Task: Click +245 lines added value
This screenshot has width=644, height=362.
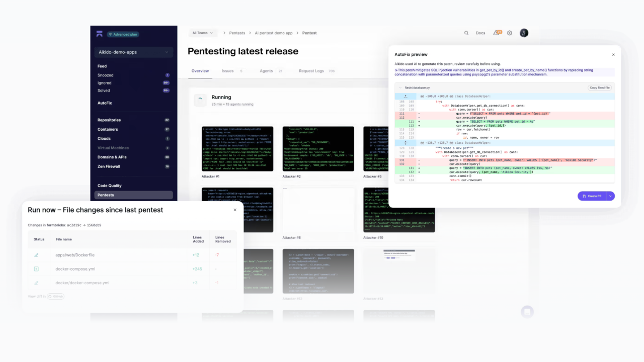Action: (197, 269)
